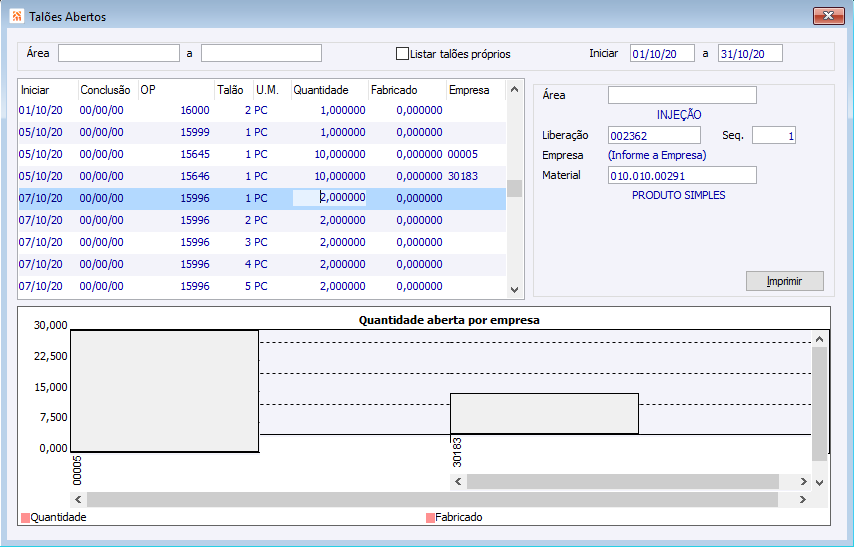
Task: Click the U.M. column header
Action: tap(272, 90)
